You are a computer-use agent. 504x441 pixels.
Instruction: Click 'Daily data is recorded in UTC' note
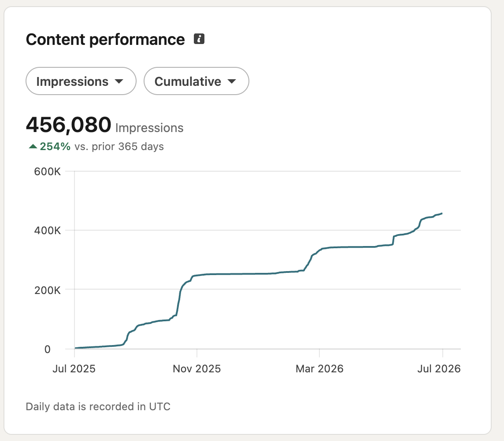tap(98, 406)
